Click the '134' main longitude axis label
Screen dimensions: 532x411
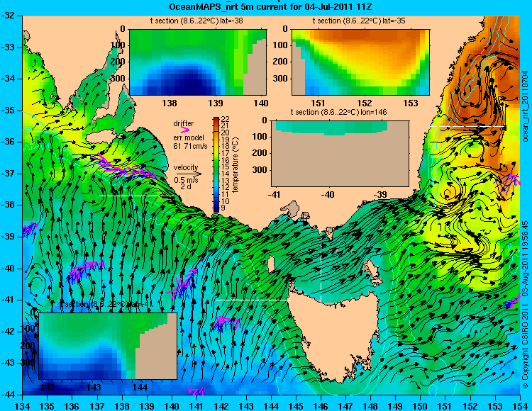coord(23,406)
